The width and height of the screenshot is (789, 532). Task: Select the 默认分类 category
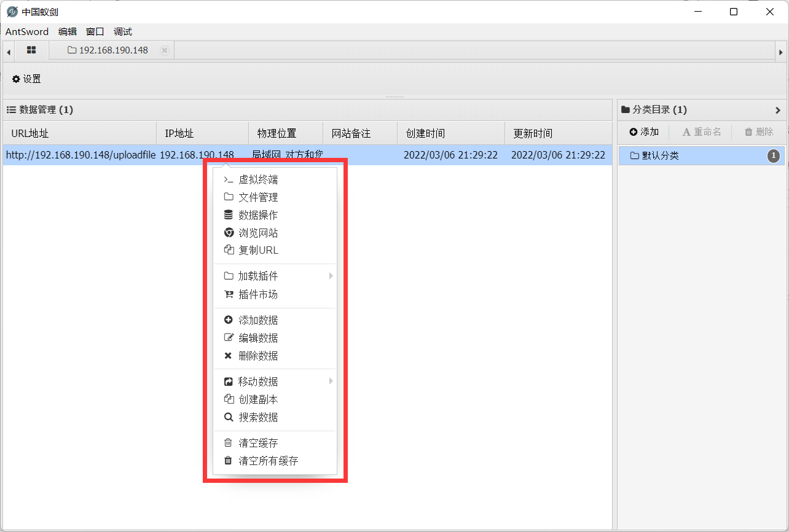click(x=702, y=156)
